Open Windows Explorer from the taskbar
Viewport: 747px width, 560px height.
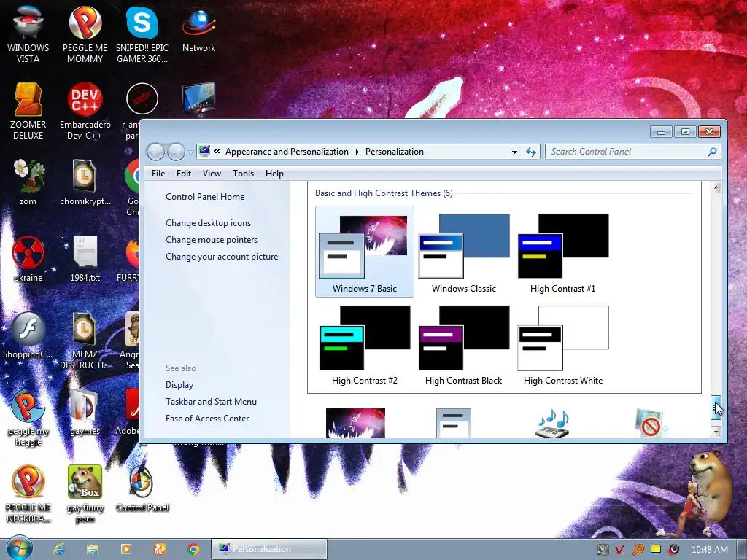coord(93,549)
